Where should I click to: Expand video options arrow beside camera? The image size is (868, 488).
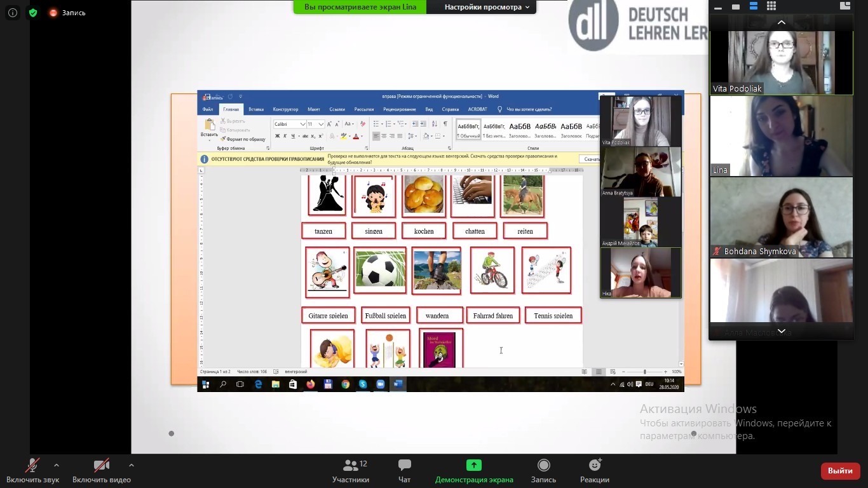pyautogui.click(x=132, y=465)
